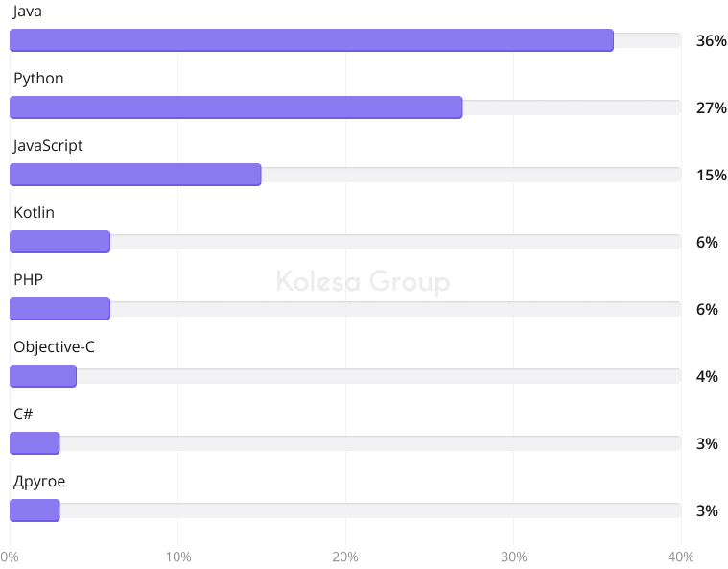Click the Java label text

[27, 12]
